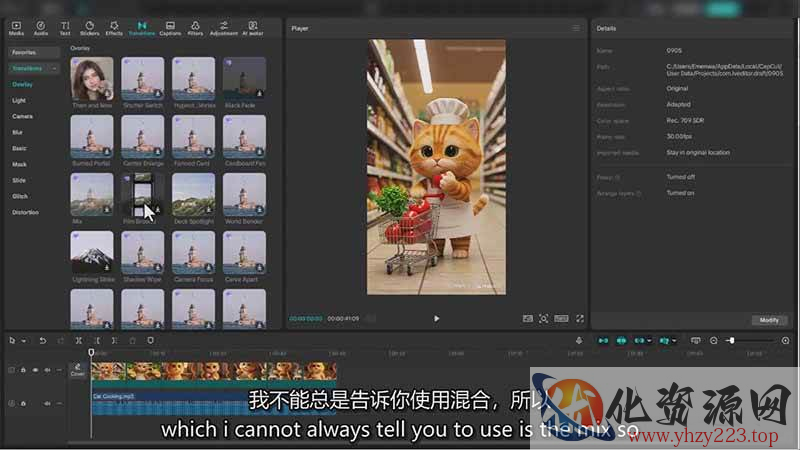
Task: Select the Mask transitions category
Action: 19,164
